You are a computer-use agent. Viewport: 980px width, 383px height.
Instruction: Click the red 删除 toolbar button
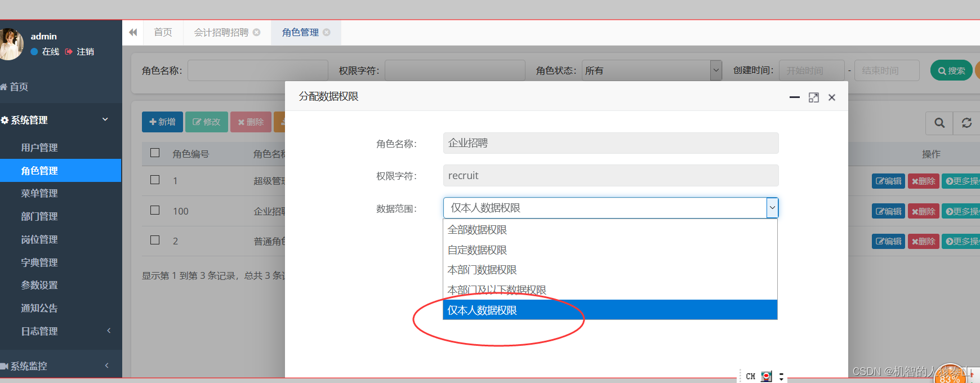[x=251, y=122]
